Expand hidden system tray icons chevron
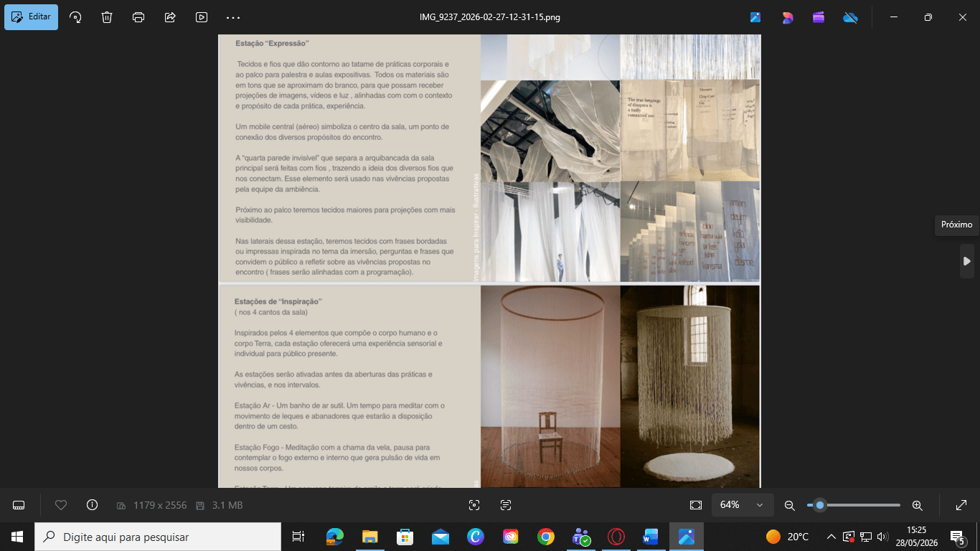The image size is (980, 551). click(831, 537)
